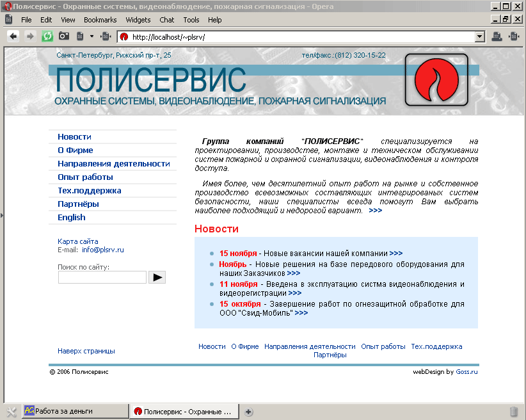Open the small dropdown arrow next to the page icon

click(92, 36)
